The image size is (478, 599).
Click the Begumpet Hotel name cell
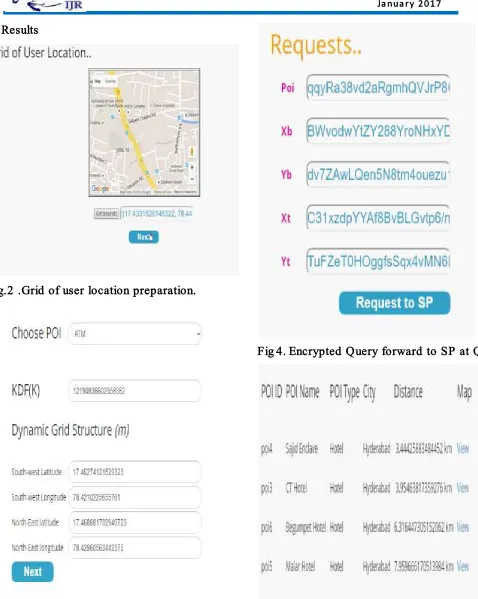306,527
